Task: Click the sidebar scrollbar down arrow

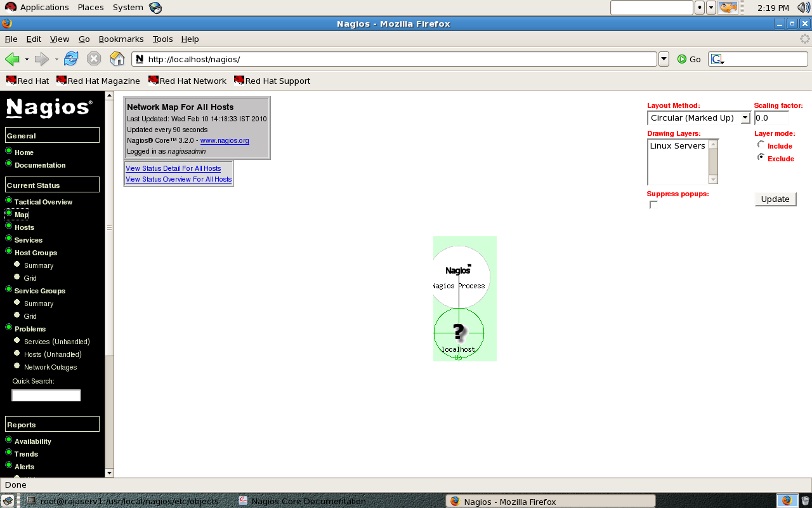Action: [x=109, y=472]
